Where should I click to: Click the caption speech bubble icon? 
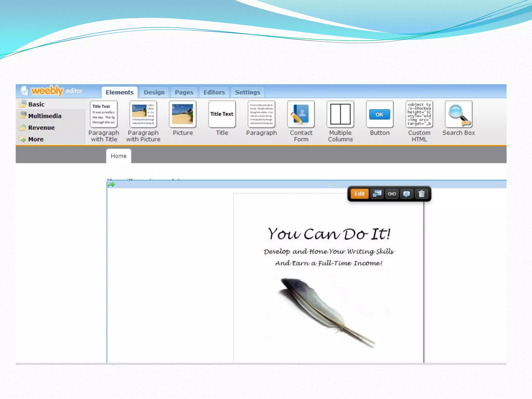pos(407,194)
